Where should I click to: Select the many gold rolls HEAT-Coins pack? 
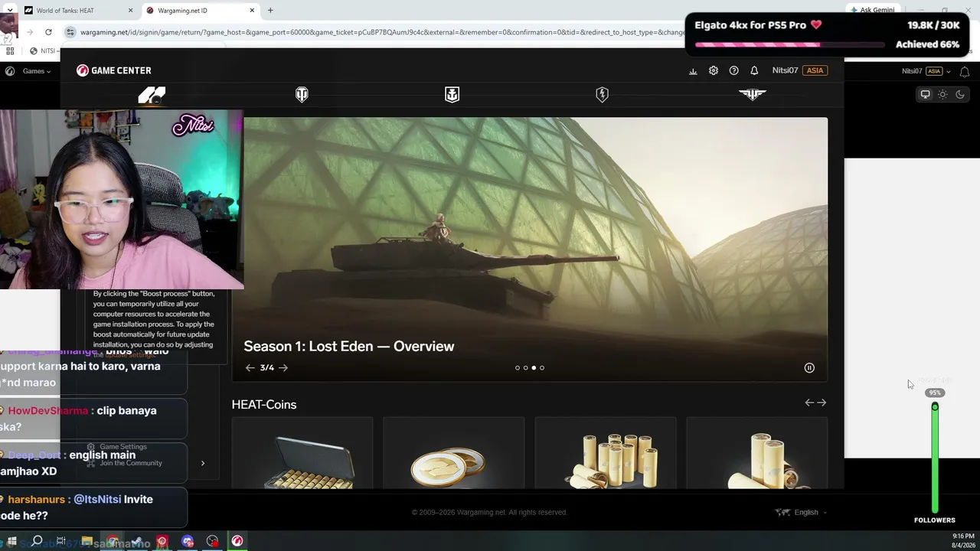click(x=605, y=453)
